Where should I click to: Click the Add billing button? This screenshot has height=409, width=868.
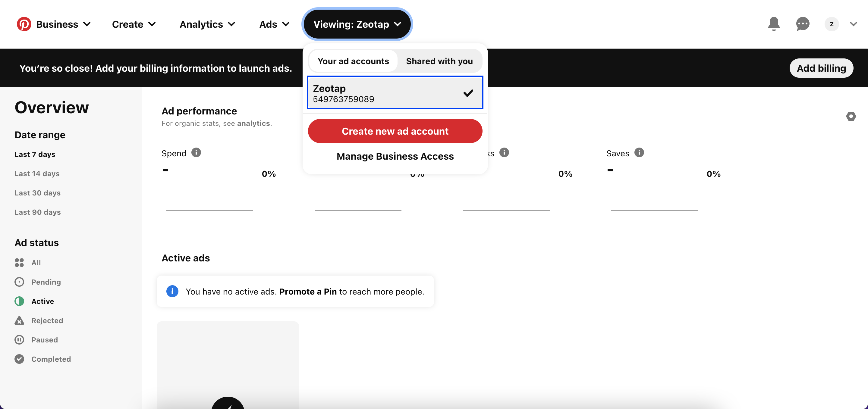coord(821,68)
